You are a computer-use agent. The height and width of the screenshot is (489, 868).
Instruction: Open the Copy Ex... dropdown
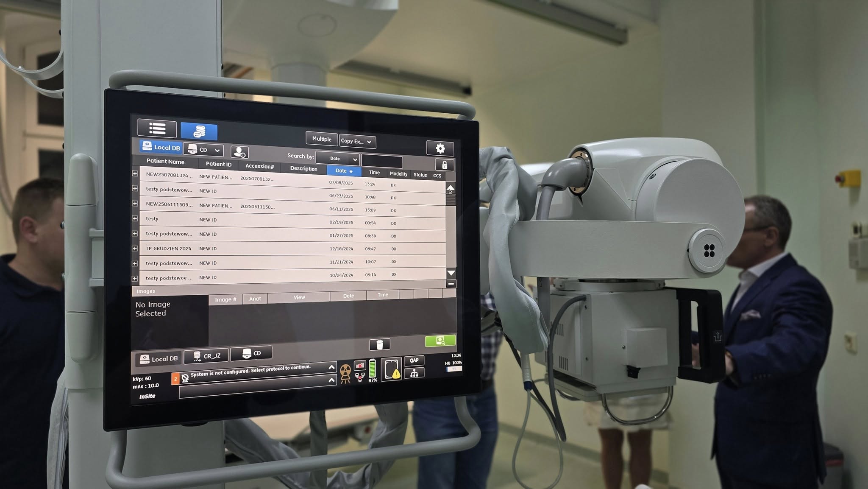[x=357, y=141]
